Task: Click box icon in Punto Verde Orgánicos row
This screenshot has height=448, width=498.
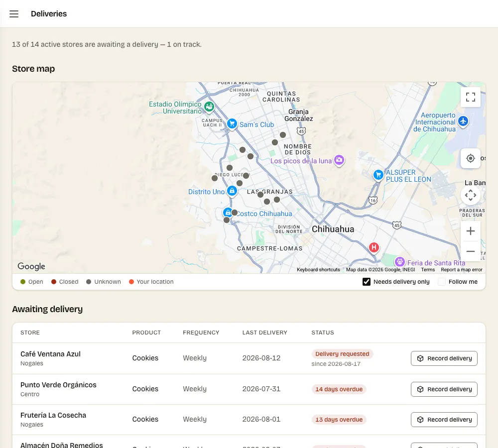Action: pyautogui.click(x=420, y=389)
